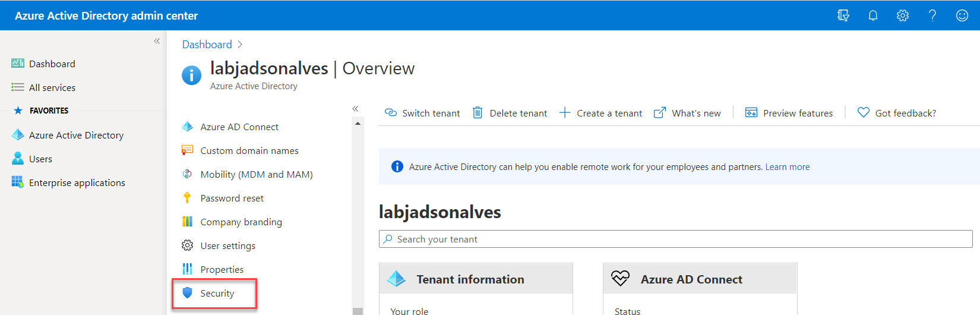
Task: Select Company branding in the menu
Action: tap(241, 222)
